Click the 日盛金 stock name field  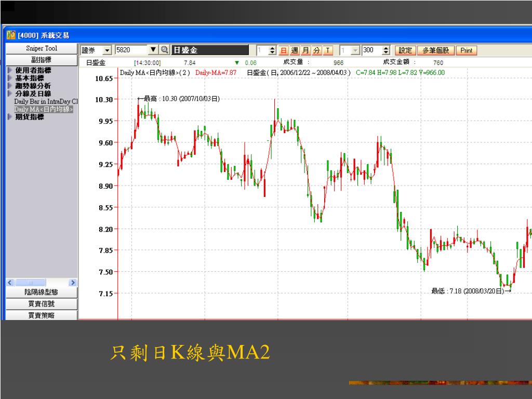pos(210,50)
